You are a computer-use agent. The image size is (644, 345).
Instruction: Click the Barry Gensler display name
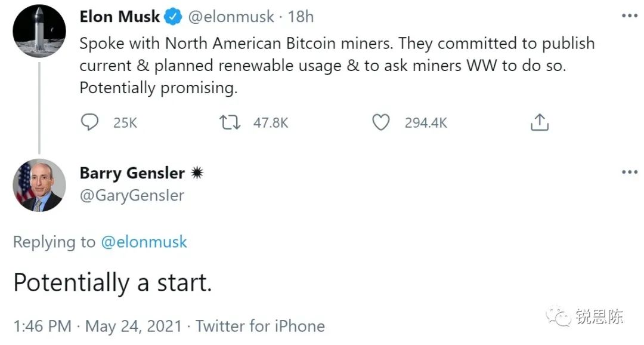[x=132, y=173]
